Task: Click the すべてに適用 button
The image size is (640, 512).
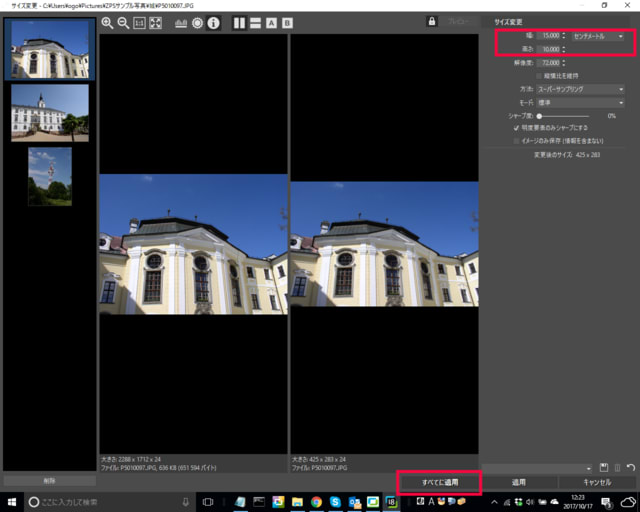Action: pos(439,482)
